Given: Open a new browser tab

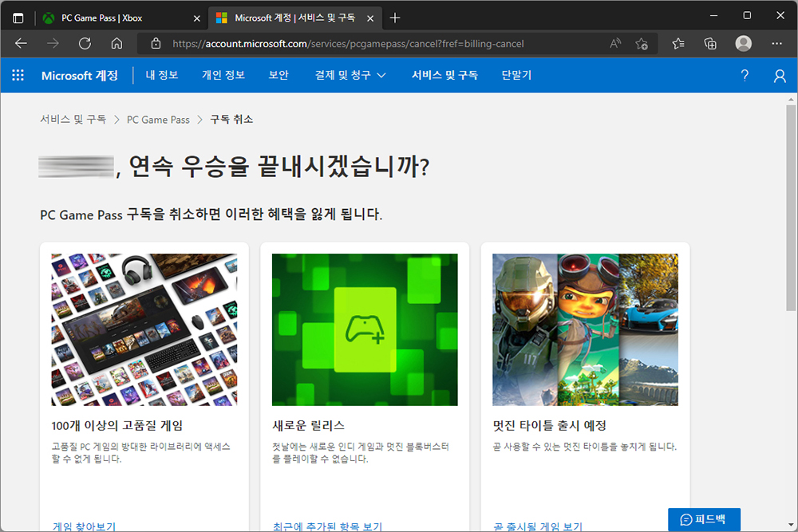Looking at the screenshot, I should 395,18.
